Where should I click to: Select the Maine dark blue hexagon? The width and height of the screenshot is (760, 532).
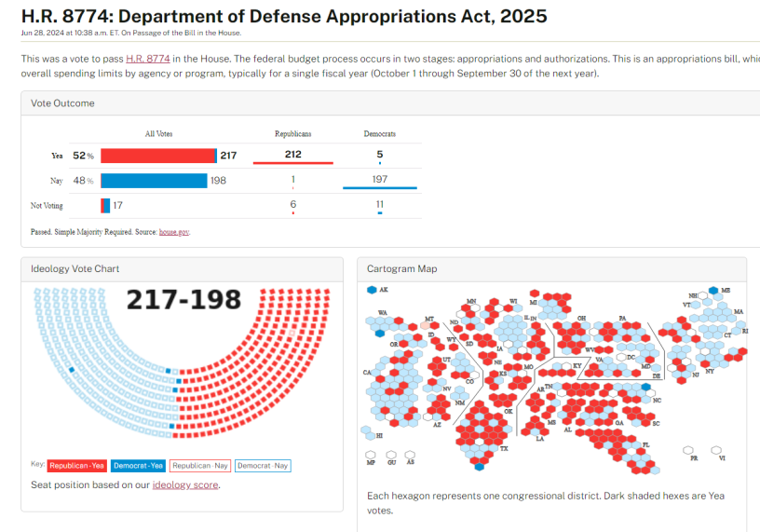click(x=713, y=291)
